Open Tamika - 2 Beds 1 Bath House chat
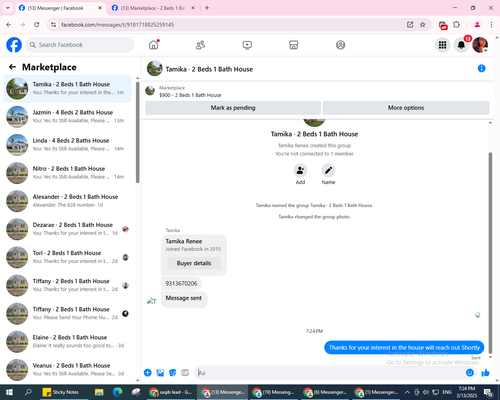 (68, 89)
